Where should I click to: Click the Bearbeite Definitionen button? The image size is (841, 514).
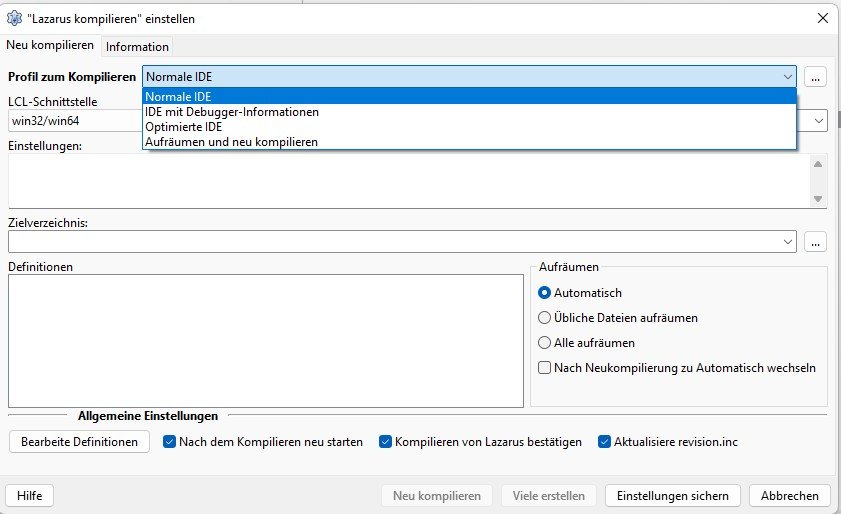click(x=79, y=442)
